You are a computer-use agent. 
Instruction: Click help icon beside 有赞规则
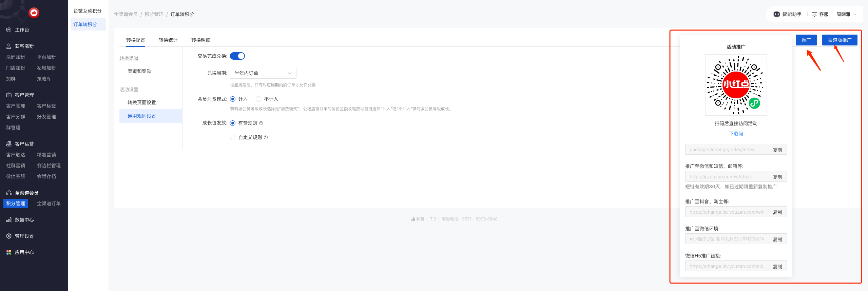point(261,123)
